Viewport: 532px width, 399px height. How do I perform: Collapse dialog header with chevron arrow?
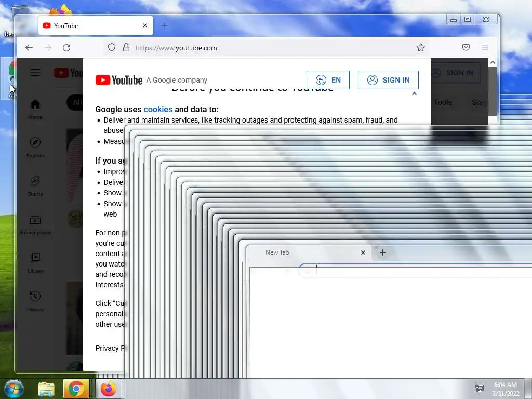click(414, 94)
